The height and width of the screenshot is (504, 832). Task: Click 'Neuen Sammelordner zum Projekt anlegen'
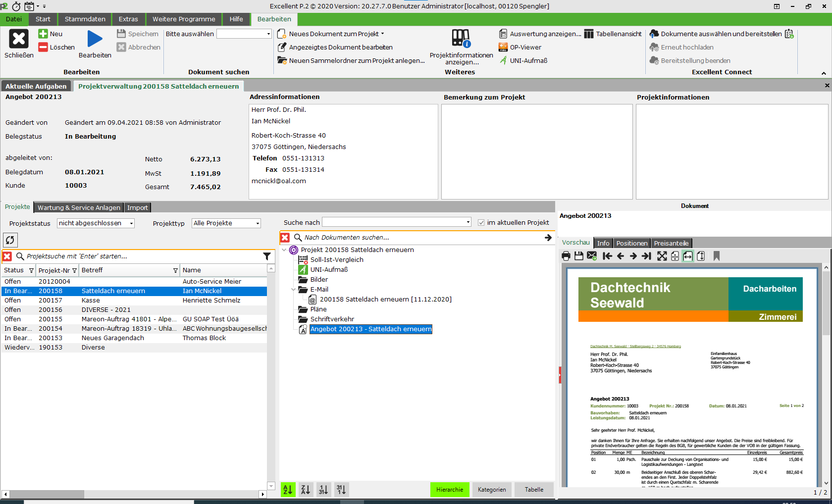(x=351, y=60)
